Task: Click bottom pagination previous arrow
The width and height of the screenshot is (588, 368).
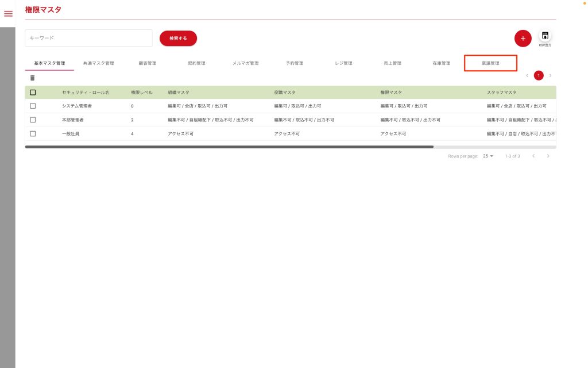Action: pos(533,156)
